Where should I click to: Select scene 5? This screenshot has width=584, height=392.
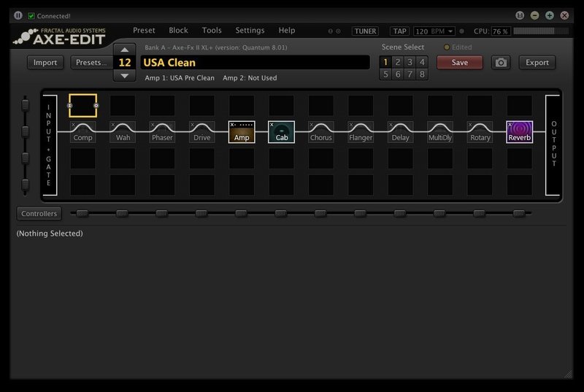coord(385,74)
